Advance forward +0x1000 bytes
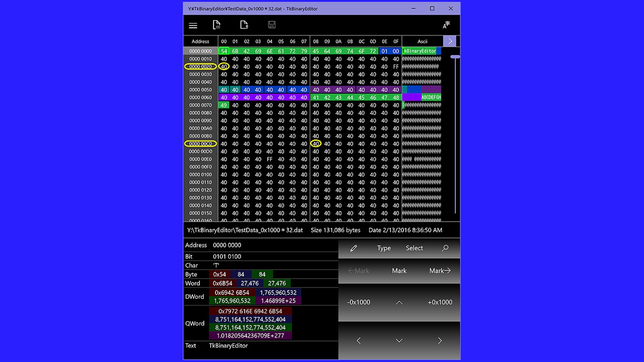 point(440,302)
